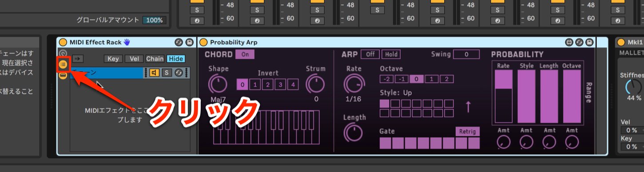Viewport: 644px width, 172px height.
Task: Enable the ARP Hold button
Action: 391,55
